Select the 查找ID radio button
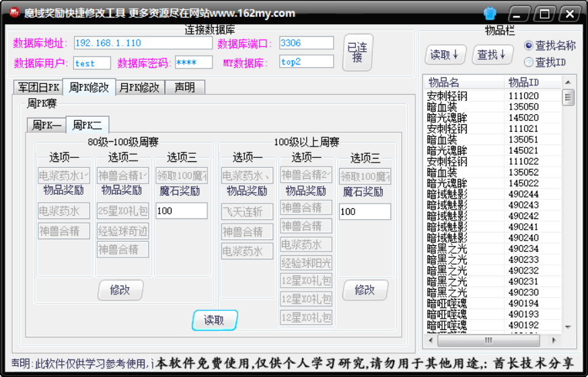This screenshot has width=588, height=377. coord(529,62)
